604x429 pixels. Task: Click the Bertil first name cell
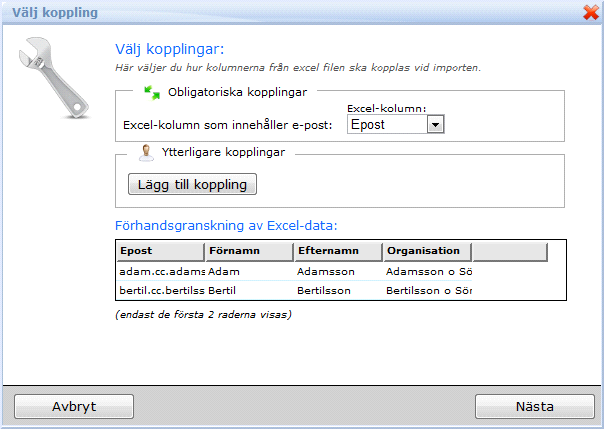coord(248,290)
